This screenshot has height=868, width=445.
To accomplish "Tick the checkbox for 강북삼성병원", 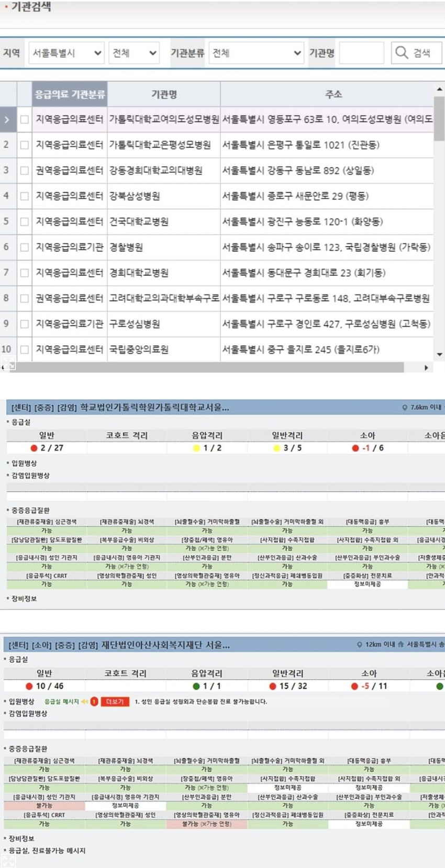I will tap(25, 196).
